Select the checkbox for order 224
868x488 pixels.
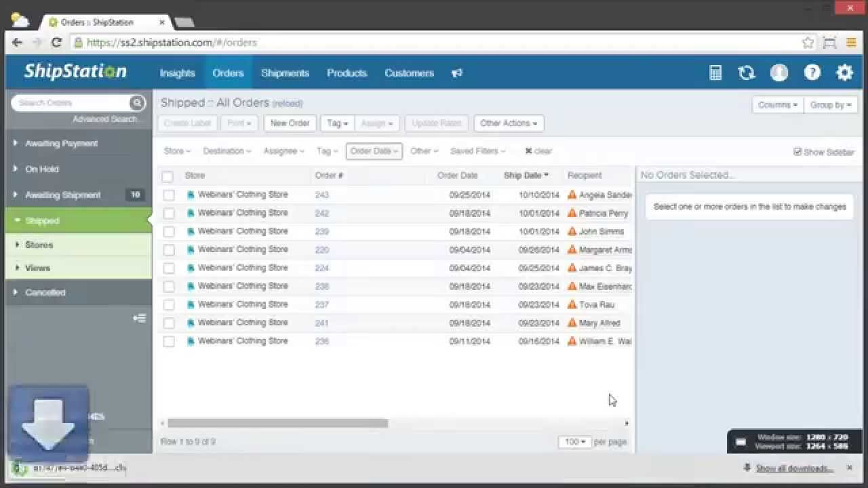click(x=168, y=268)
